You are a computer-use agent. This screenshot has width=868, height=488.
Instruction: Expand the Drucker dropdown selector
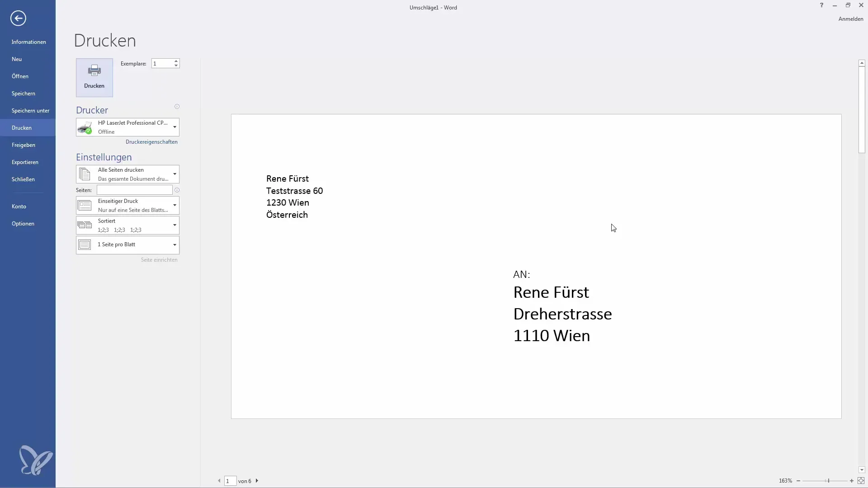[174, 127]
